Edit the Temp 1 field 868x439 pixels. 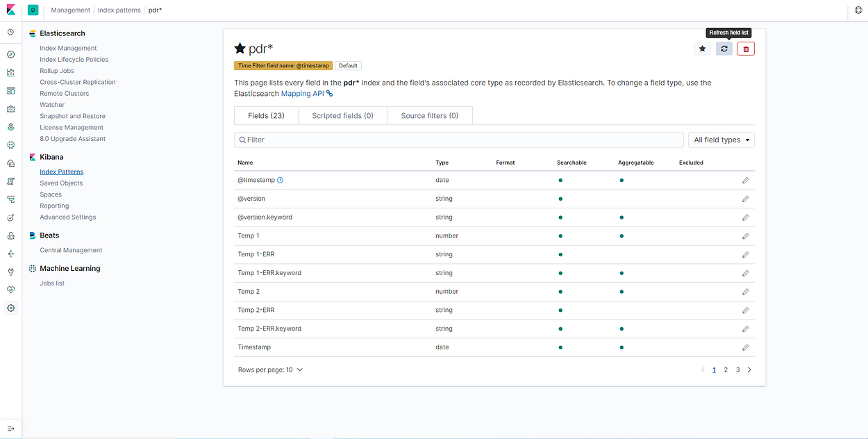point(745,235)
